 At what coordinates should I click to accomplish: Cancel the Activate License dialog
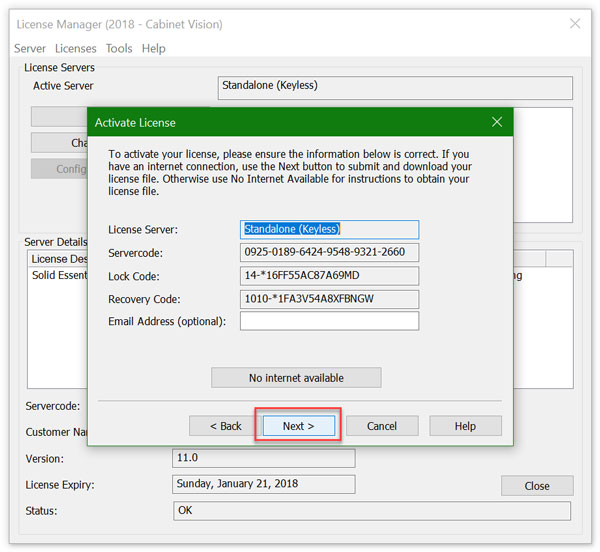382,426
